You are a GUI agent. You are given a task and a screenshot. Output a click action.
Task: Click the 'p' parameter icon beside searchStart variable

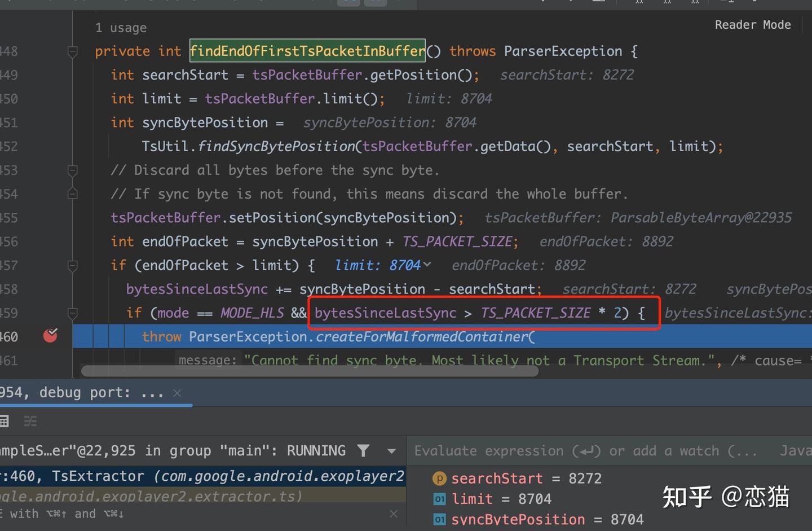pyautogui.click(x=439, y=478)
